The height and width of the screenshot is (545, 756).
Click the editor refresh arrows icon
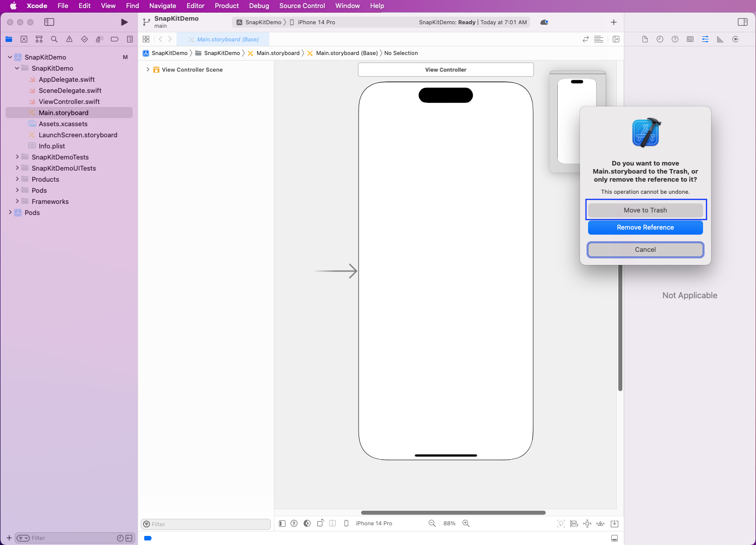(586, 39)
